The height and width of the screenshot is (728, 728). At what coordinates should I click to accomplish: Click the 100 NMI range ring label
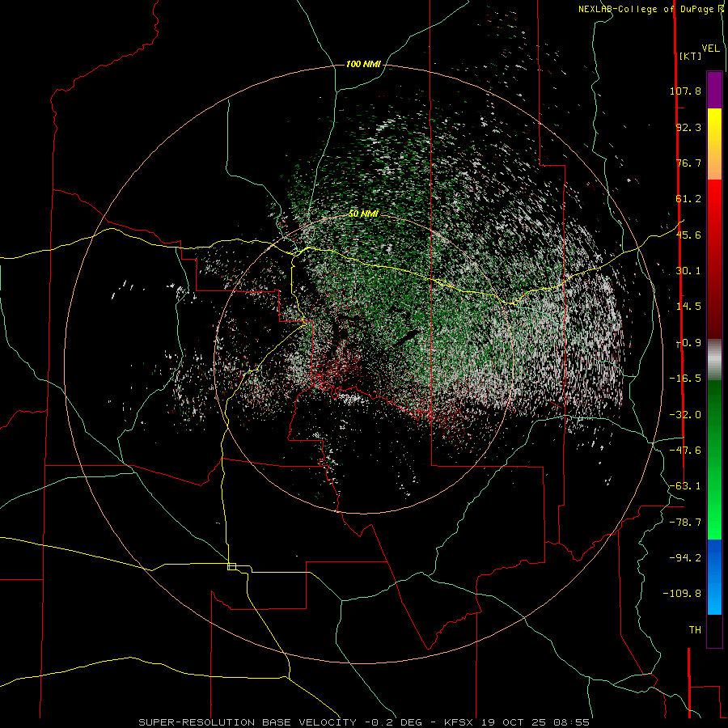(363, 64)
